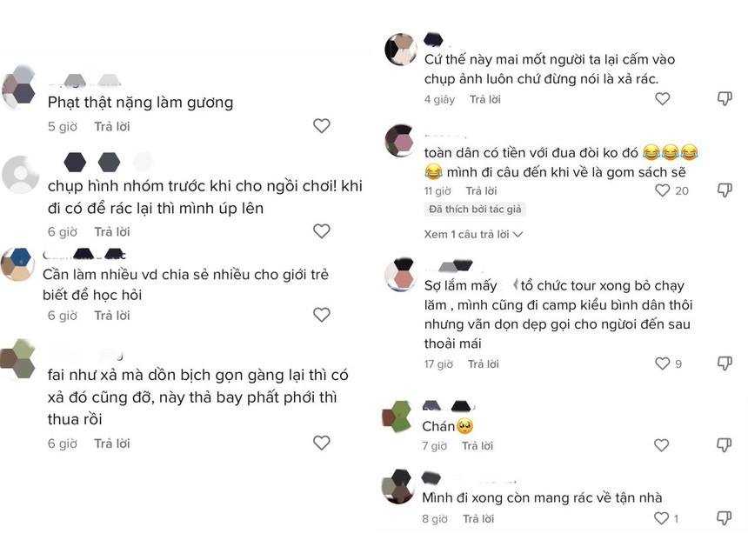Toggle dislike on the bottom right comment
Viewport: 748px width, 560px height.
(x=724, y=518)
